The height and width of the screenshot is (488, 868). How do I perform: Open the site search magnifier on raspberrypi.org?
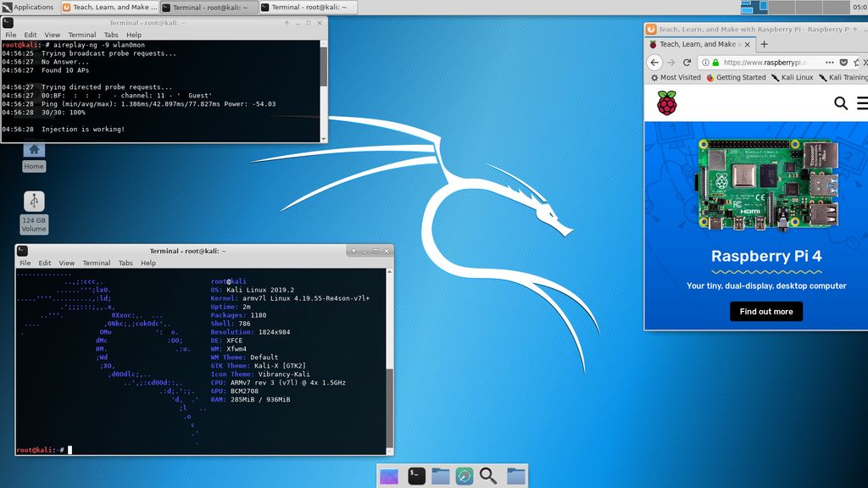pyautogui.click(x=839, y=103)
